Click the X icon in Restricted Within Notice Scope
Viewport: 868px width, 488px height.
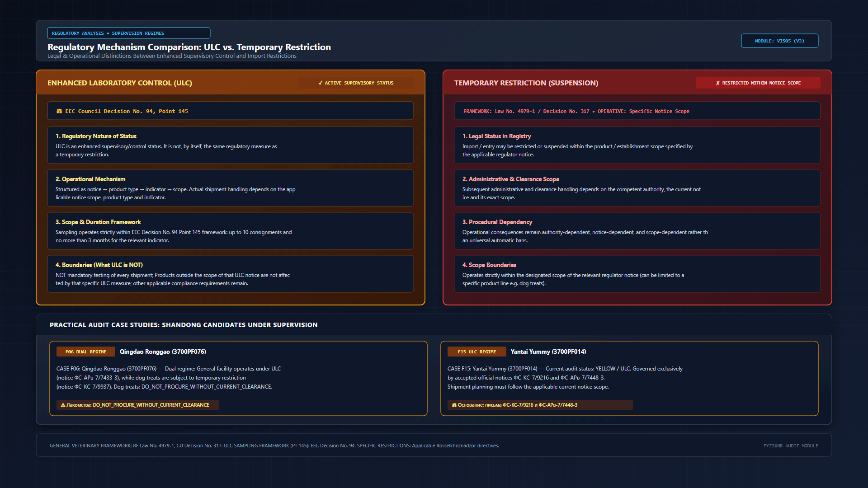pos(717,83)
